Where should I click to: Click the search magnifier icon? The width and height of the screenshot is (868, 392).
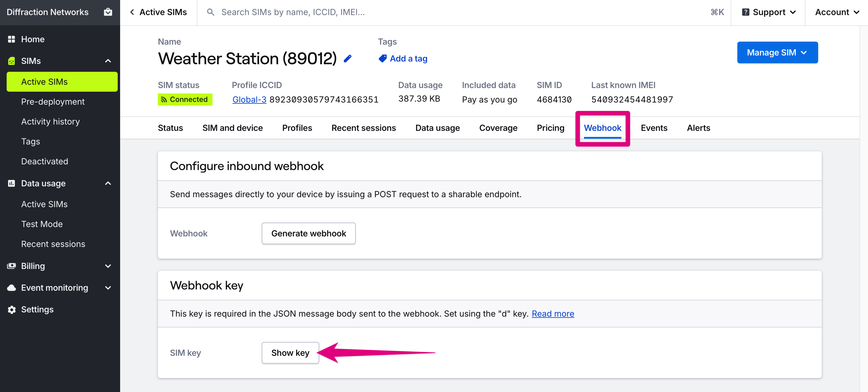(211, 12)
